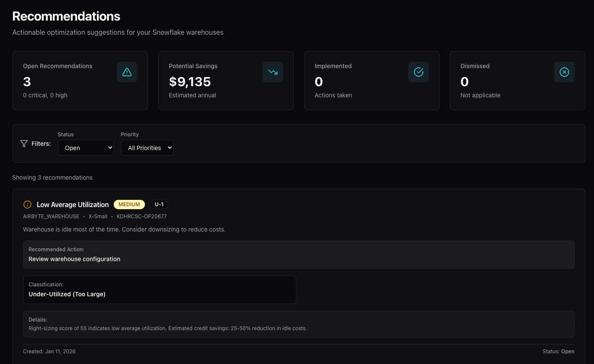Screen dimensions: 594x364
Task: Click the Details right-sizing score section
Action: point(299,324)
